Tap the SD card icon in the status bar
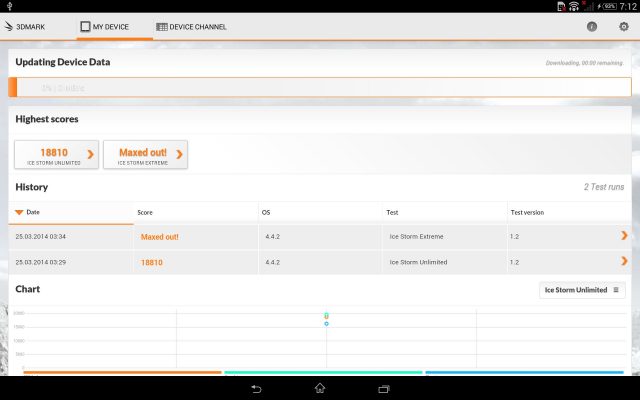Viewport: 640px width, 400px height. click(x=561, y=6)
